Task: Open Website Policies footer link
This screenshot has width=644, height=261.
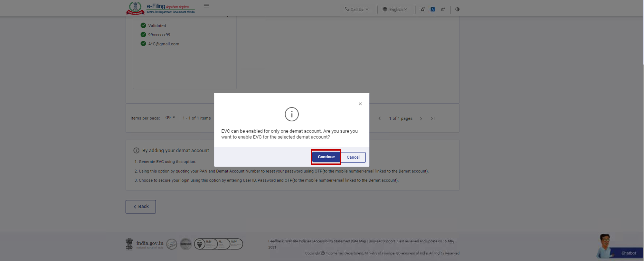Action: click(298, 241)
